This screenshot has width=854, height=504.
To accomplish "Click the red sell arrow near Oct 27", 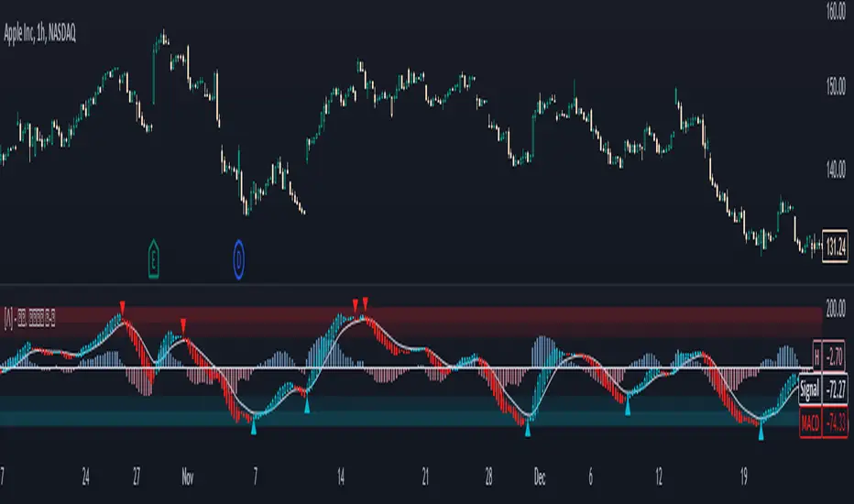I will (x=123, y=307).
